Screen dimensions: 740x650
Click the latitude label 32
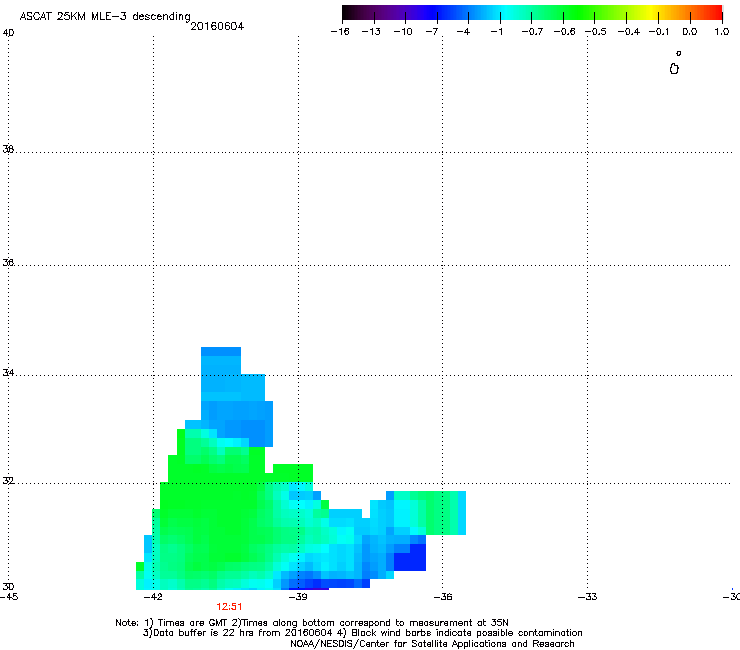point(8,481)
